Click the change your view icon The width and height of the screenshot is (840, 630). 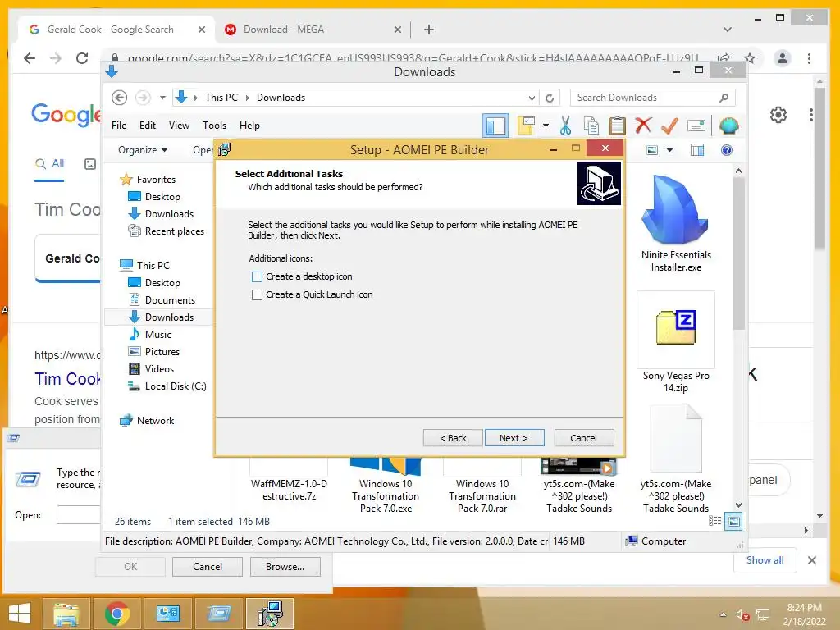coord(652,151)
